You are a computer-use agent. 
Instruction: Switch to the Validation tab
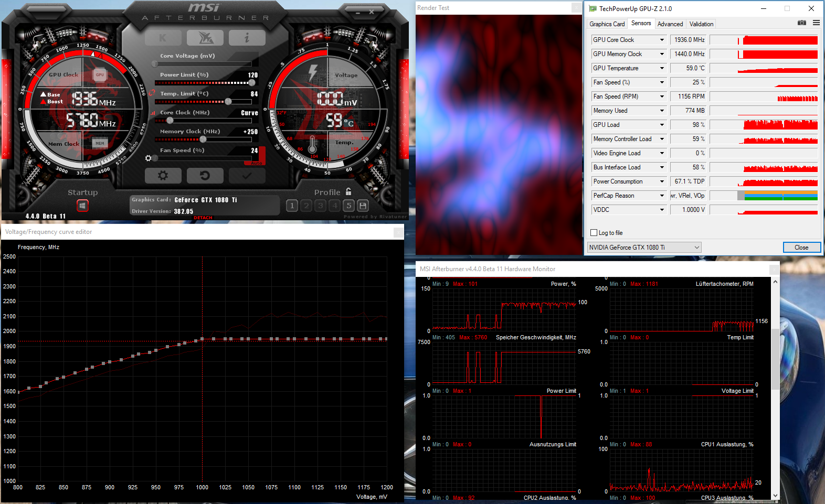point(701,24)
